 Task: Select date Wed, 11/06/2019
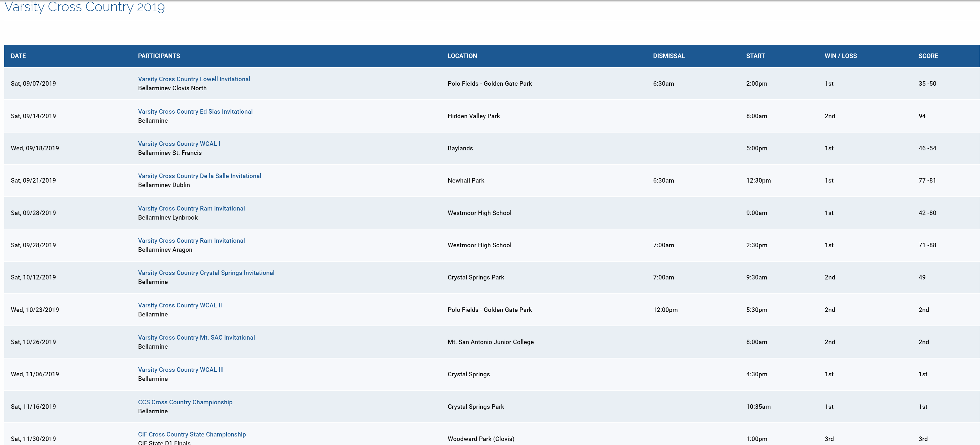pyautogui.click(x=35, y=374)
